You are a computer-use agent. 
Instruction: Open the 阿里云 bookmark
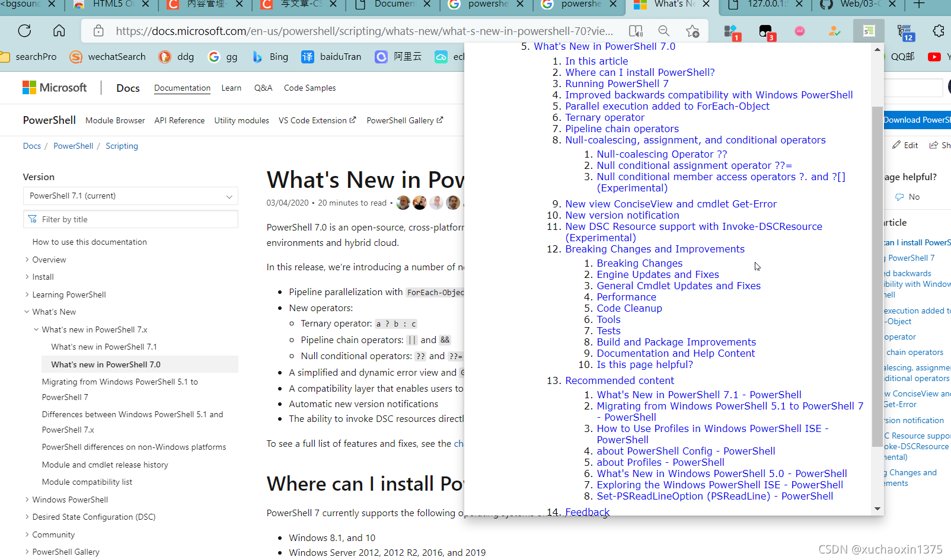point(398,57)
